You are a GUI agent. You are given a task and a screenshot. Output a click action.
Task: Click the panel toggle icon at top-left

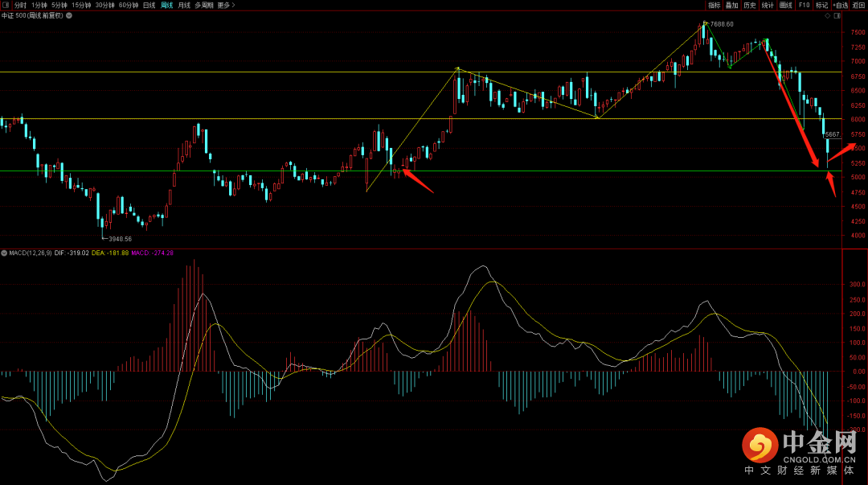[x=6, y=5]
